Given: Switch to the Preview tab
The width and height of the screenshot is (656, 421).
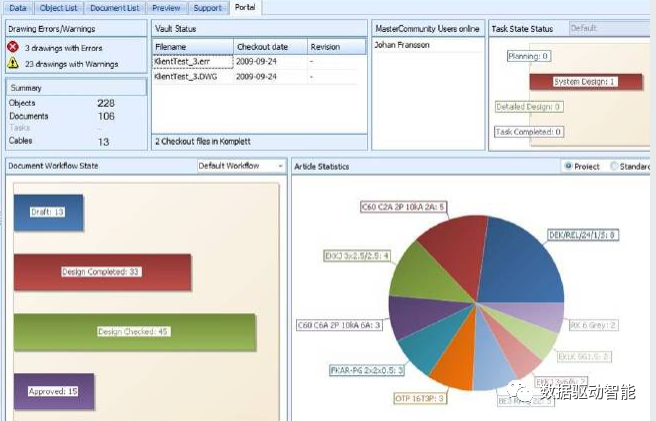Looking at the screenshot, I should coord(166,8).
